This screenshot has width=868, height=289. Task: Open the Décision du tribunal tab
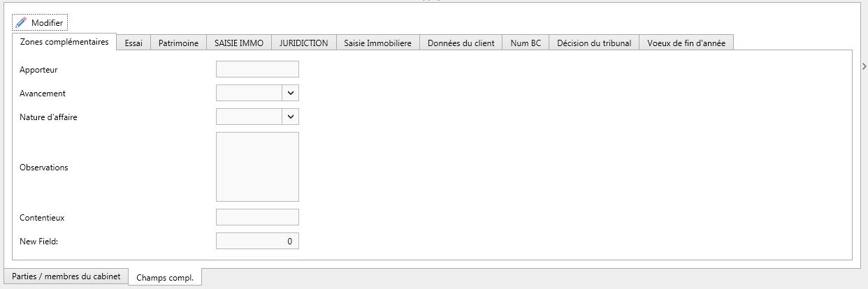(594, 43)
